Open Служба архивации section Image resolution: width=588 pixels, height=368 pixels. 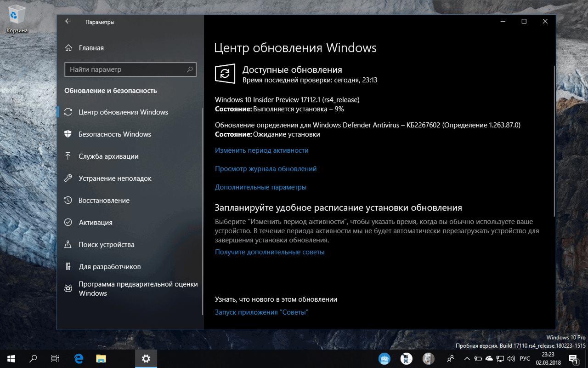(130, 156)
